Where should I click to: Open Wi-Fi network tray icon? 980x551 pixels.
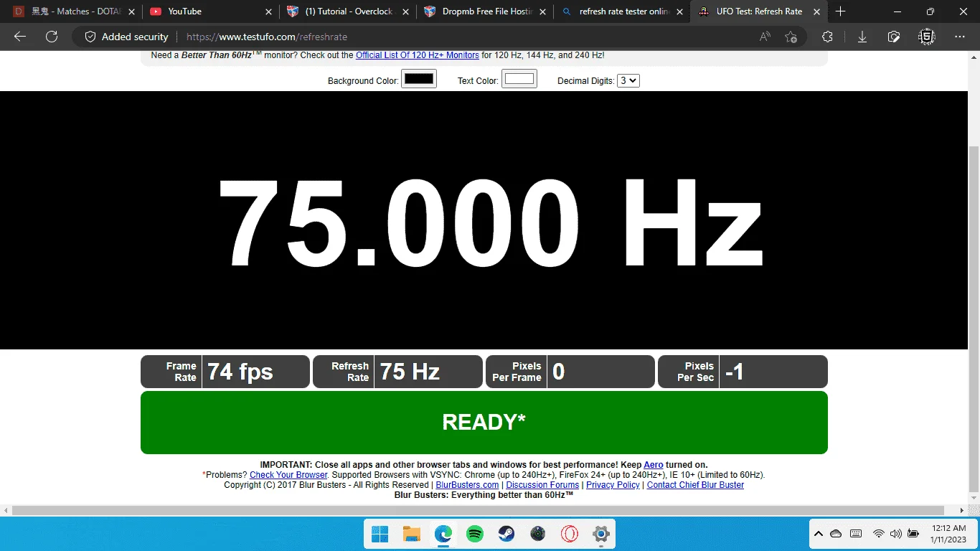tap(878, 534)
